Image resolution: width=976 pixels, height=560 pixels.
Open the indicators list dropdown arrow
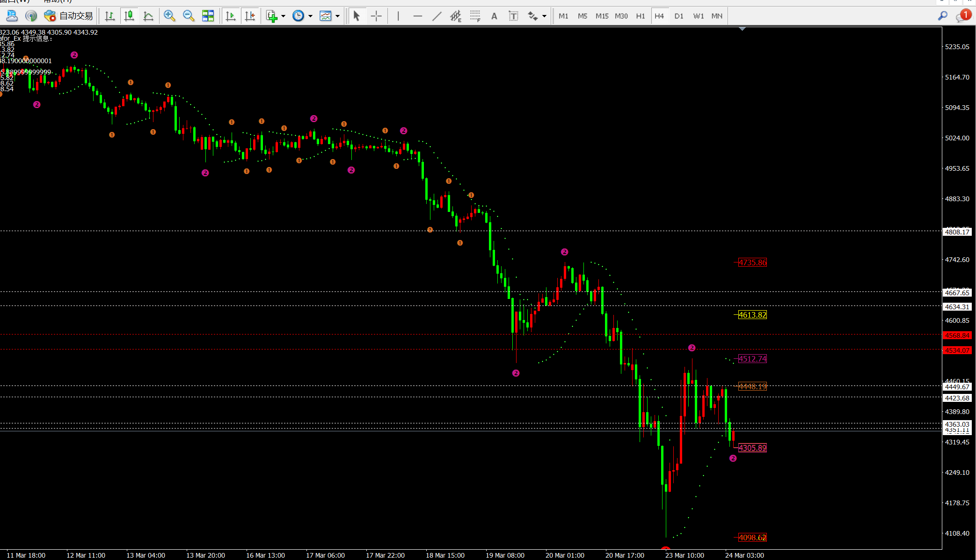pos(284,16)
